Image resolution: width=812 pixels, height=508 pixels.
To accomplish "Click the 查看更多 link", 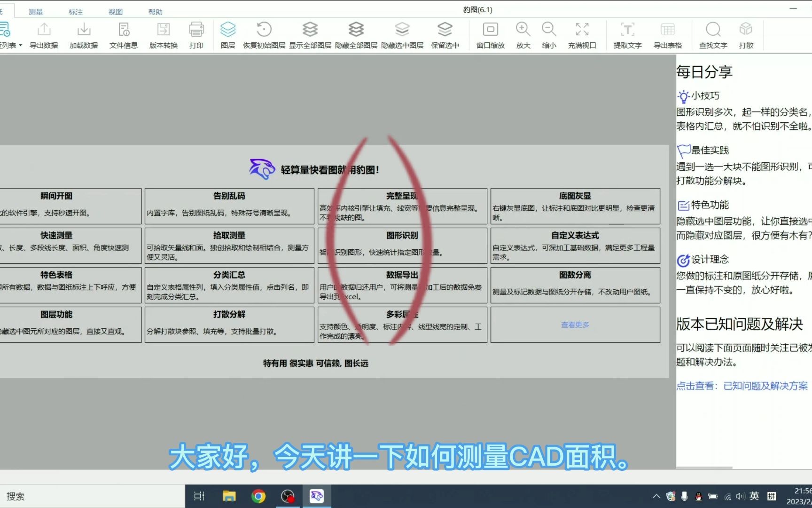I will [575, 325].
